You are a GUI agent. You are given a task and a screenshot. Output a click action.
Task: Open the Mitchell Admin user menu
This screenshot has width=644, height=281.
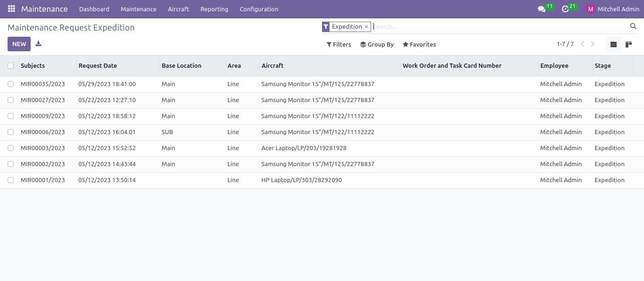[612, 9]
